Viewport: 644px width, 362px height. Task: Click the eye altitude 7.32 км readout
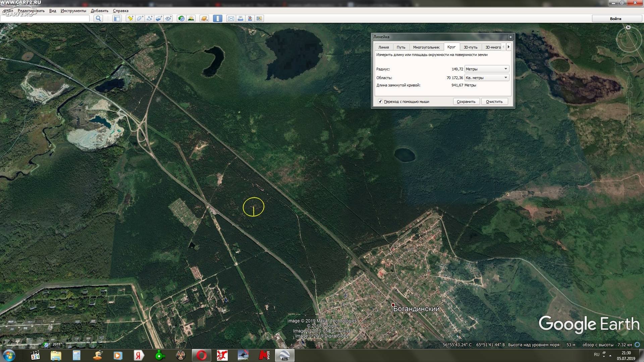(625, 345)
